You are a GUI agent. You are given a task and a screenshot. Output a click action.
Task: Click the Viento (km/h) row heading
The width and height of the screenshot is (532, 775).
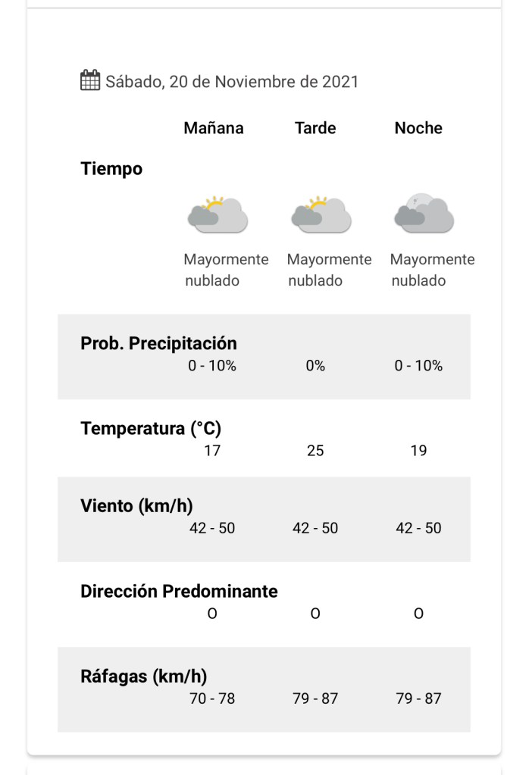(x=136, y=506)
